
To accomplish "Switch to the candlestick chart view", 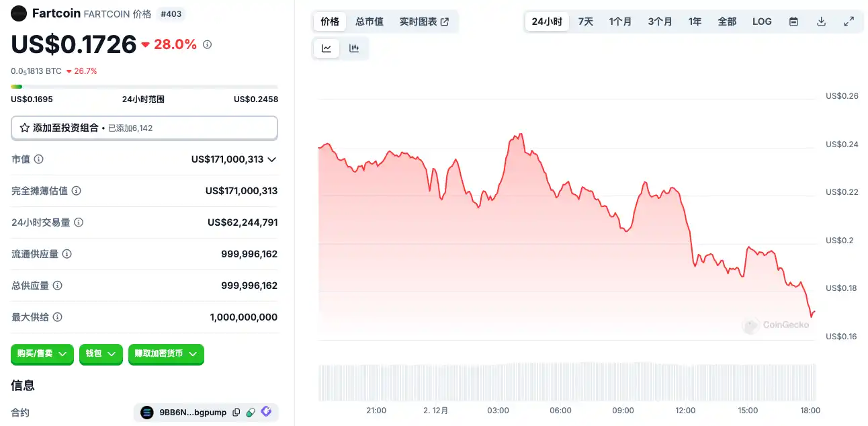I will [x=354, y=48].
